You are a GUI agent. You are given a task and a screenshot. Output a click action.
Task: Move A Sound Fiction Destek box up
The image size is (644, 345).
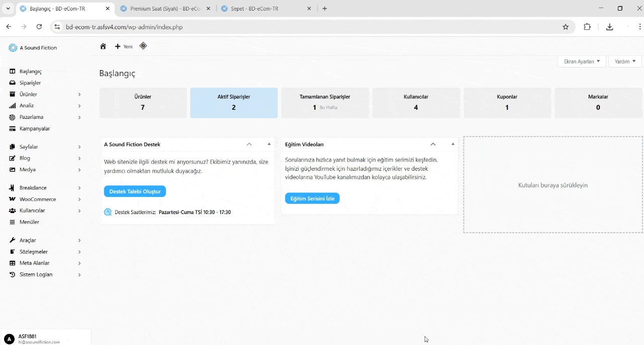pos(249,144)
